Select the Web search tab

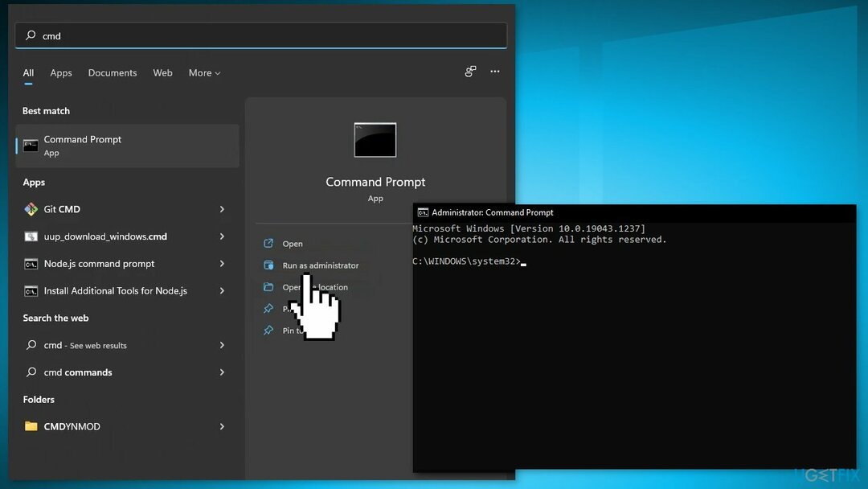click(x=162, y=73)
